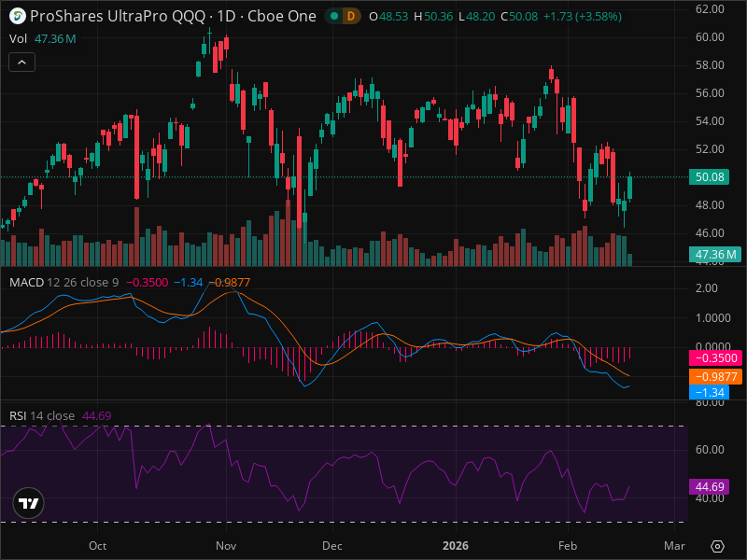Click the 1D interval label in title

coord(226,16)
